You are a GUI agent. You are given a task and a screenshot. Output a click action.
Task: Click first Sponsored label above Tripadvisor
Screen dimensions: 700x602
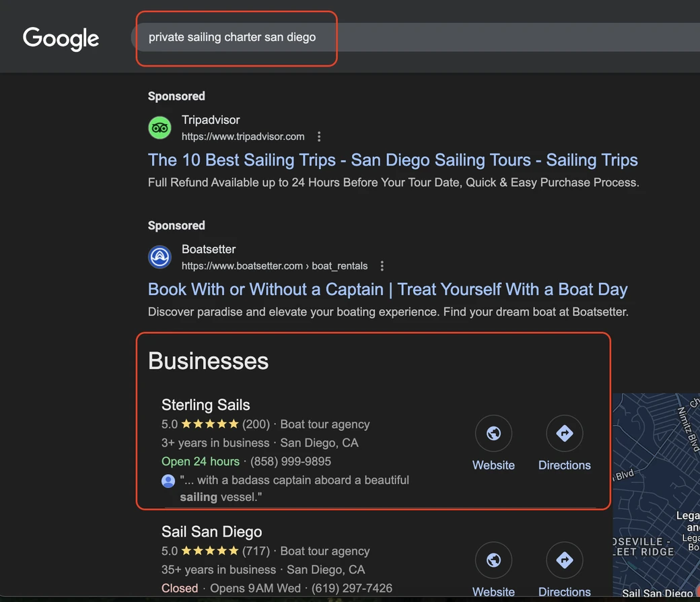tap(176, 96)
